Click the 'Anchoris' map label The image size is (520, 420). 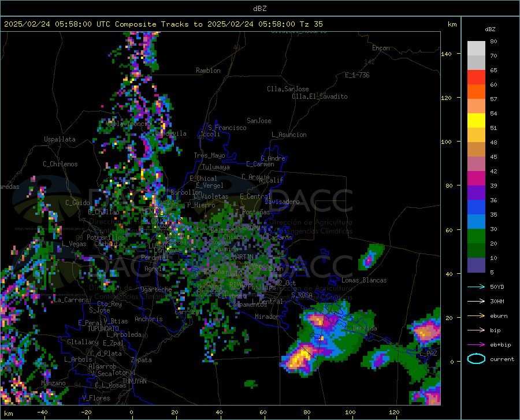(x=148, y=319)
